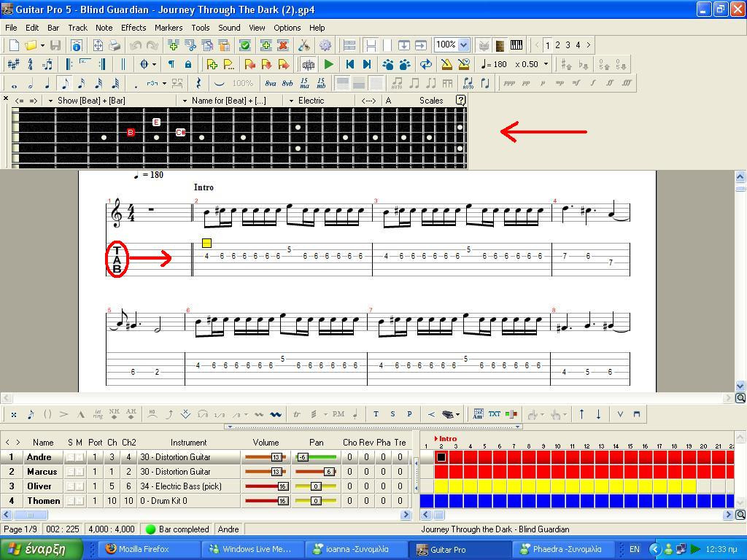Open the chord diagram icon
This screenshot has height=560, width=747.
click(x=478, y=415)
